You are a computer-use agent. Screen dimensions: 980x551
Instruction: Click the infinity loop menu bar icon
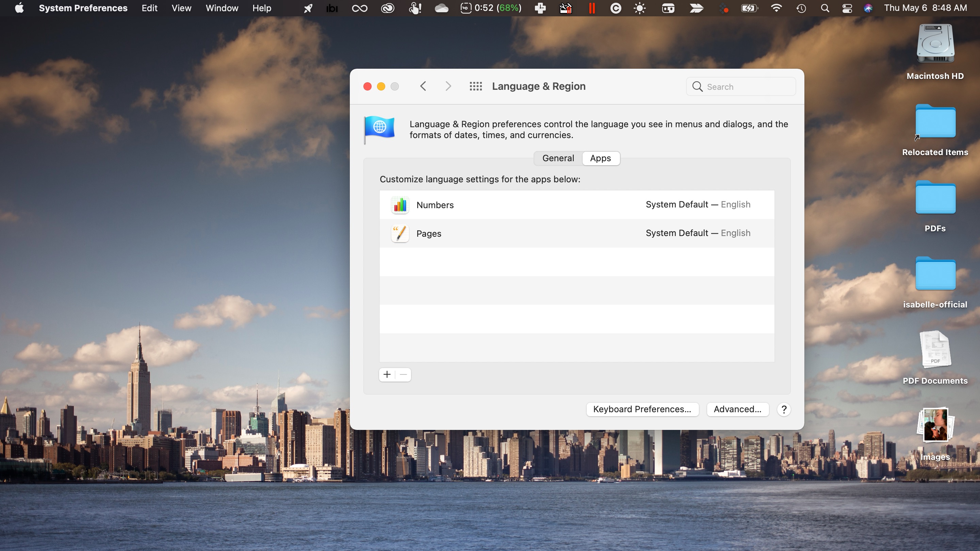pos(360,8)
